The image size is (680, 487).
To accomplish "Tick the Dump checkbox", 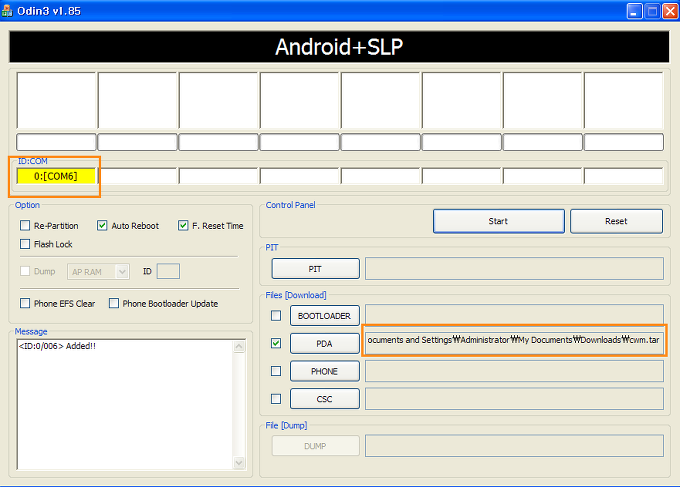I will (x=25, y=271).
